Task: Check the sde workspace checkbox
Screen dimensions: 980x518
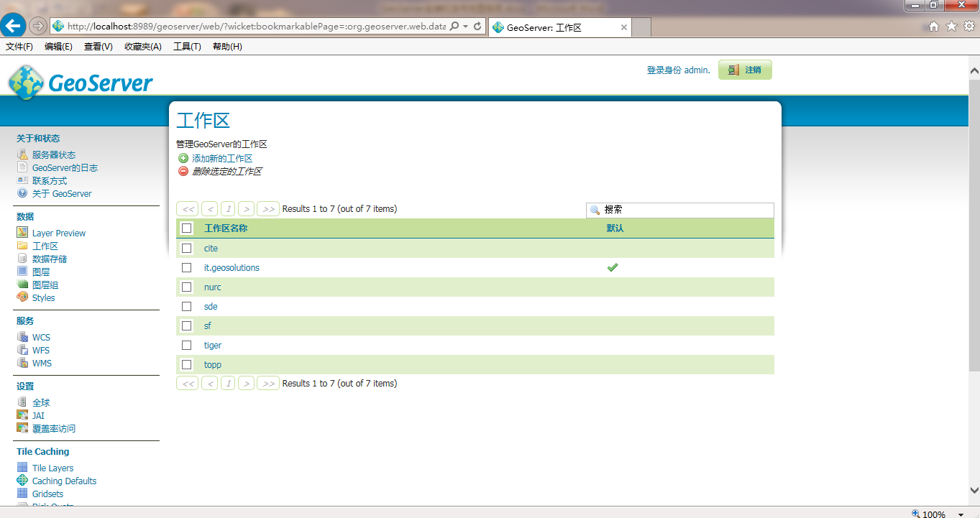Action: tap(187, 306)
